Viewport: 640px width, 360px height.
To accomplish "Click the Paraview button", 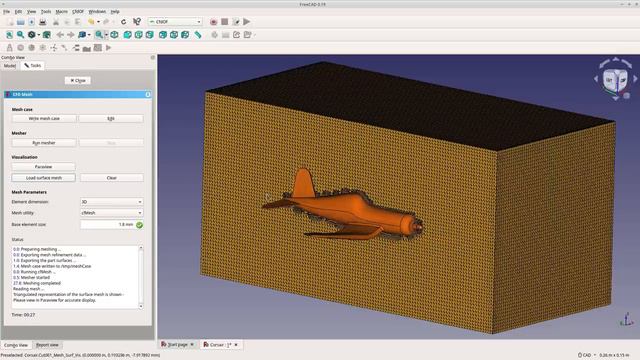I will (x=43, y=167).
